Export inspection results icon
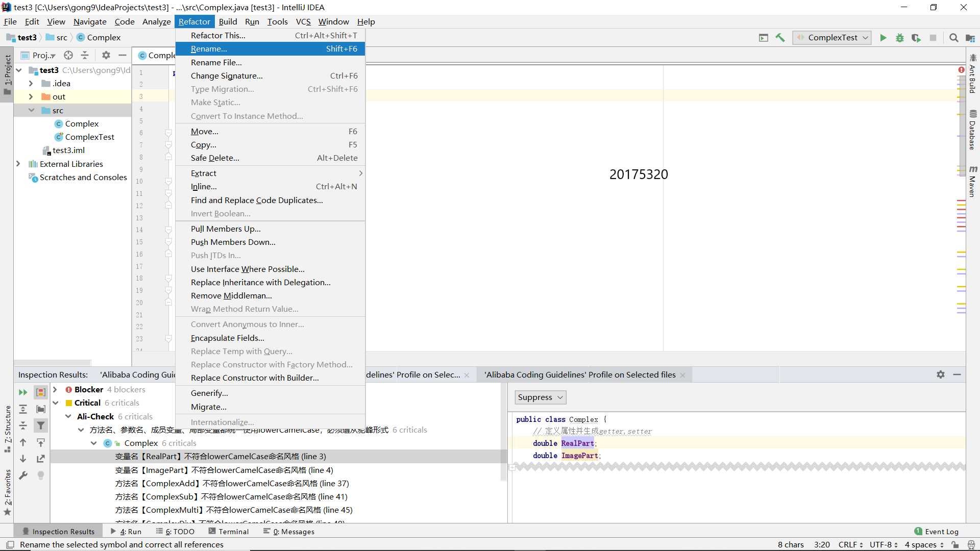This screenshot has width=980, height=551. [x=41, y=459]
